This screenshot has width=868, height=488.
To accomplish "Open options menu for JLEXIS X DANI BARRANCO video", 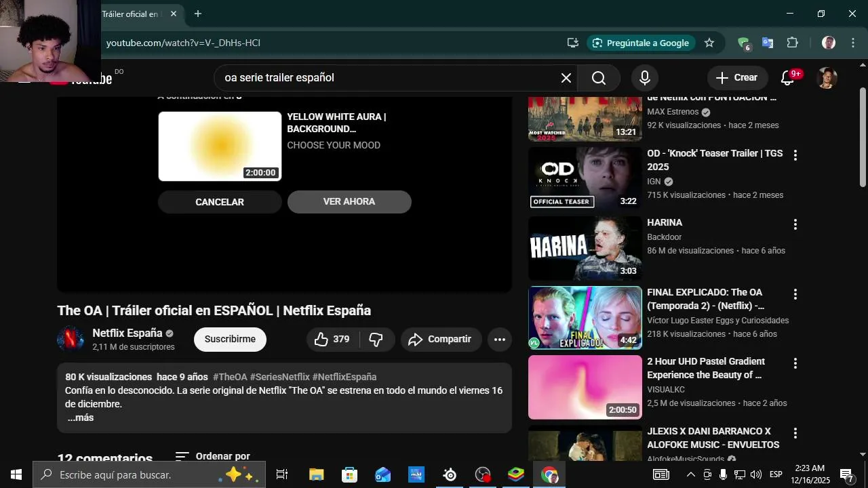I will click(795, 433).
